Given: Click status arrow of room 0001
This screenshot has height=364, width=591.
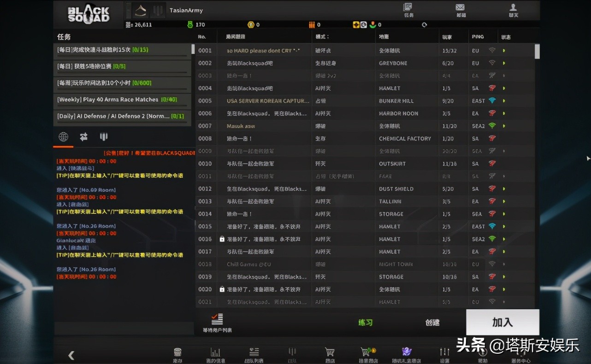Looking at the screenshot, I should click(x=504, y=51).
